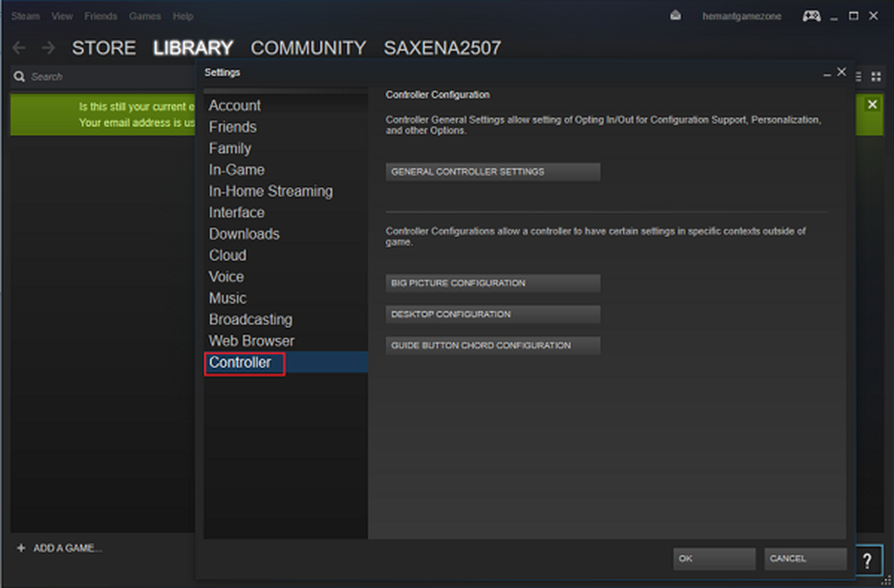The image size is (894, 588).
Task: Click the question mark help icon
Action: [x=867, y=560]
